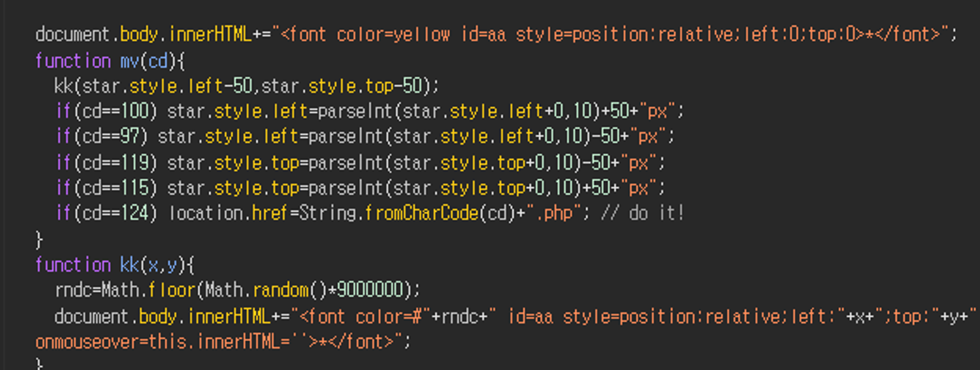Click the 'cd==100' condition
Image resolution: width=980 pixels, height=370 pixels.
click(x=115, y=111)
